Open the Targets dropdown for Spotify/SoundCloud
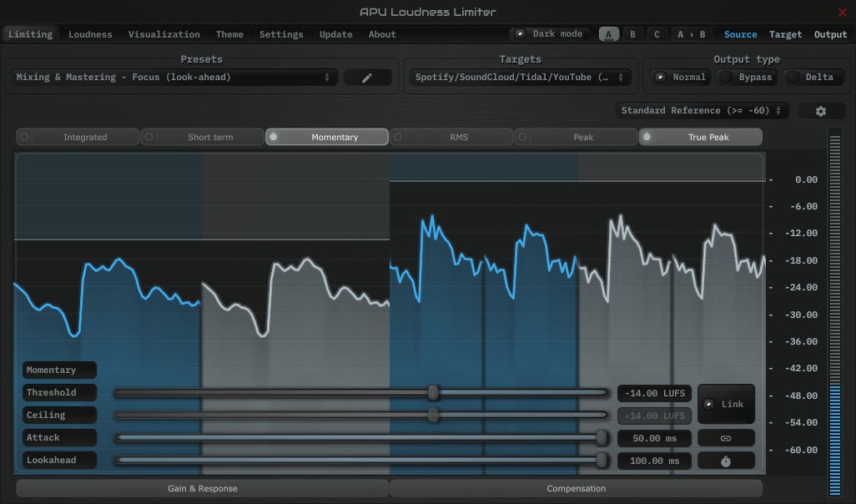 (520, 78)
